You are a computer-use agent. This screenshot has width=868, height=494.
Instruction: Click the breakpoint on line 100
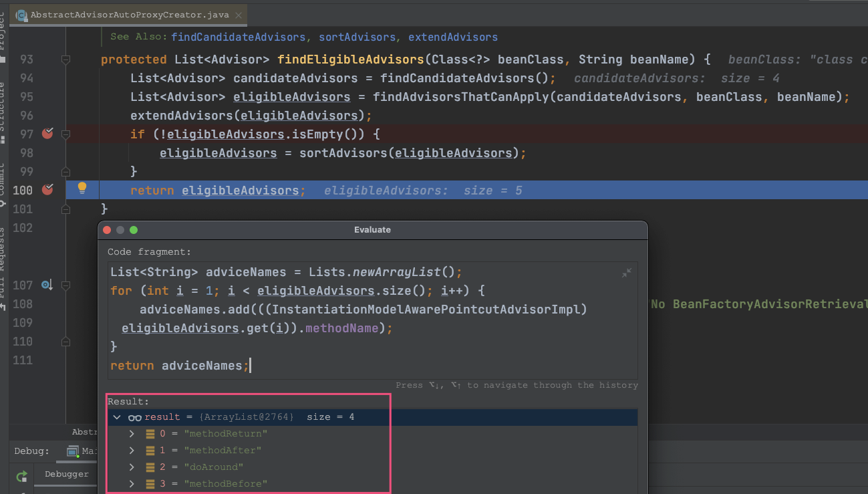tap(47, 190)
